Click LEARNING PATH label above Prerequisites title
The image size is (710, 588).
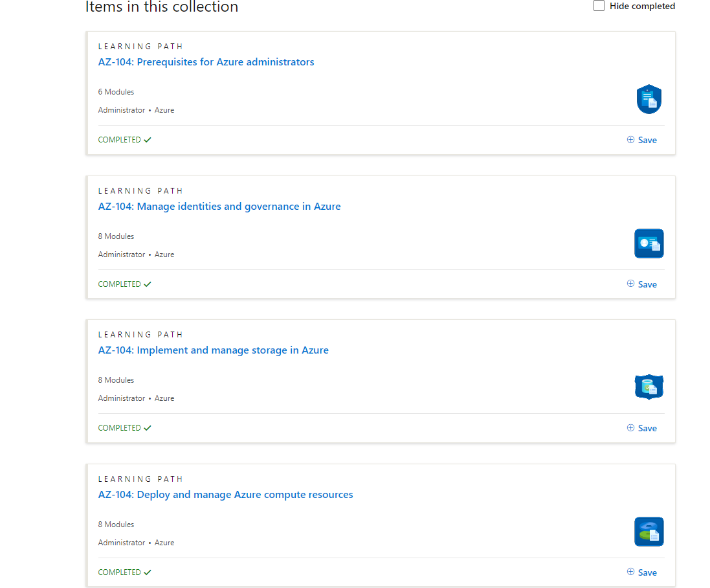tap(140, 47)
